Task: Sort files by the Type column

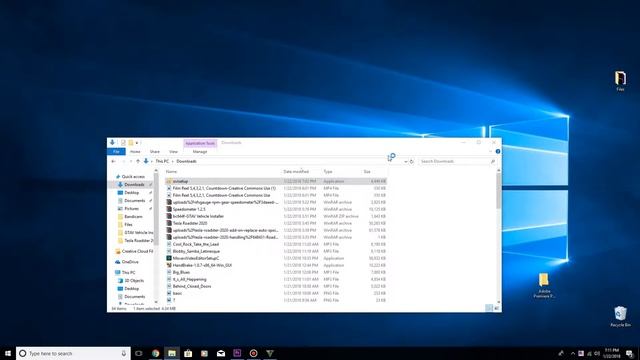Action: 328,172
